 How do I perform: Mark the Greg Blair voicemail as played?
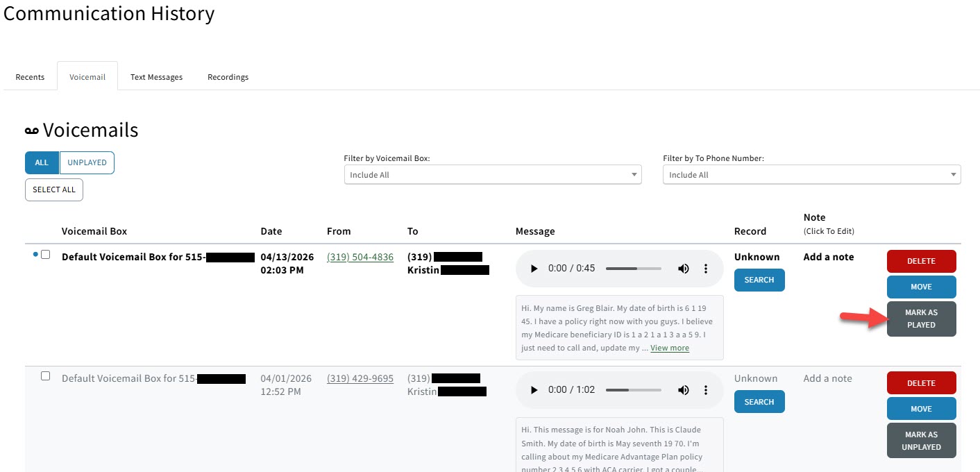coord(921,319)
